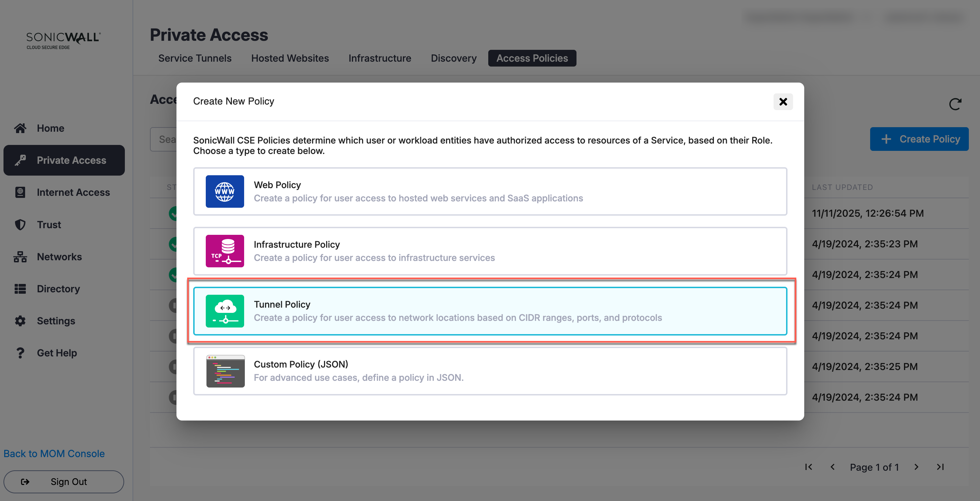Jump to the first page arrow

click(x=809, y=467)
